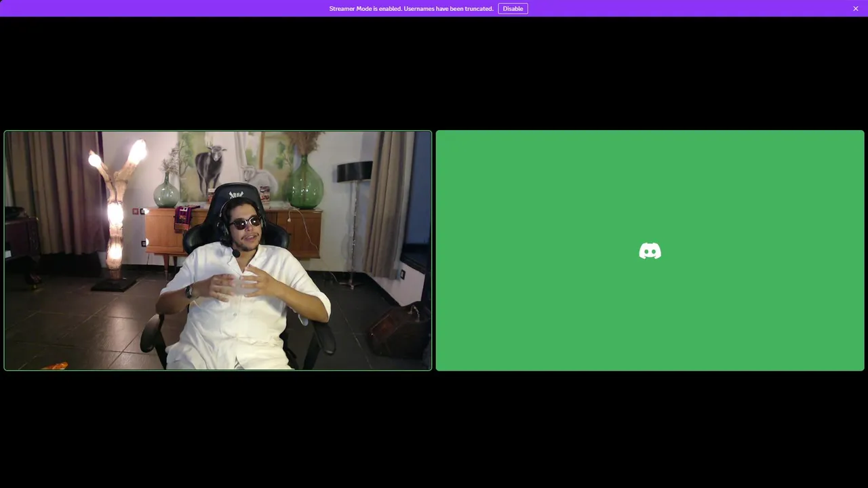Click the Discord logo avatar on the green tile
This screenshot has width=868, height=488.
[x=650, y=251]
